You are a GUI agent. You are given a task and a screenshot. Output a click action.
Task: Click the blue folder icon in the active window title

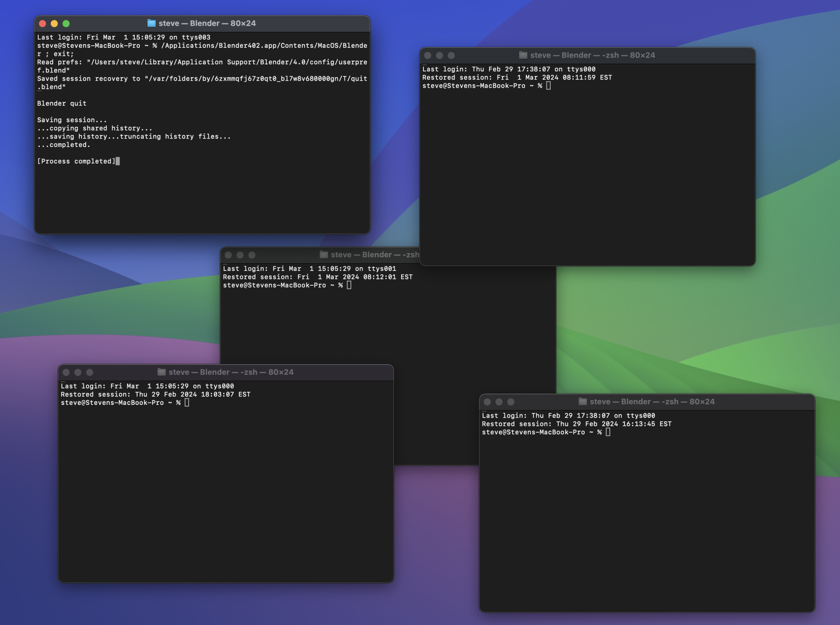click(152, 23)
